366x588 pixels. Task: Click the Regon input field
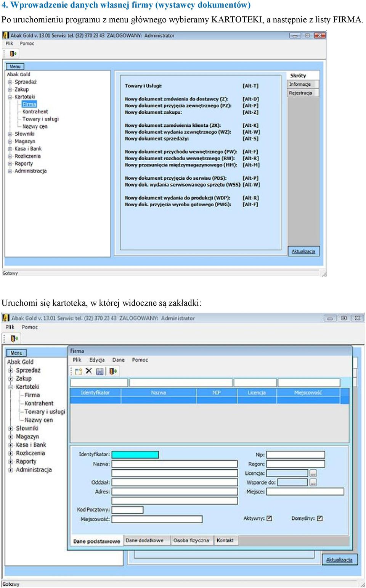pos(296,464)
